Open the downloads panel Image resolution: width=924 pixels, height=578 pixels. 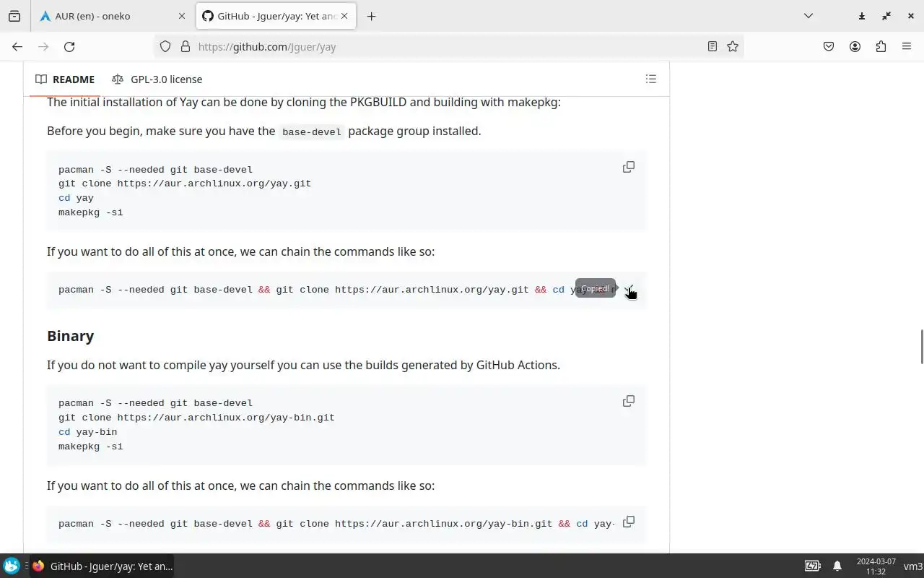pyautogui.click(x=862, y=16)
